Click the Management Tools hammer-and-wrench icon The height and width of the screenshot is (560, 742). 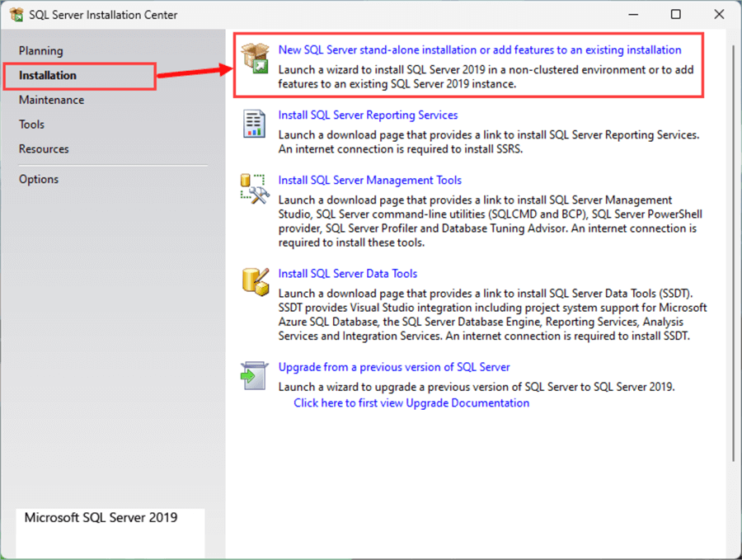click(x=255, y=189)
